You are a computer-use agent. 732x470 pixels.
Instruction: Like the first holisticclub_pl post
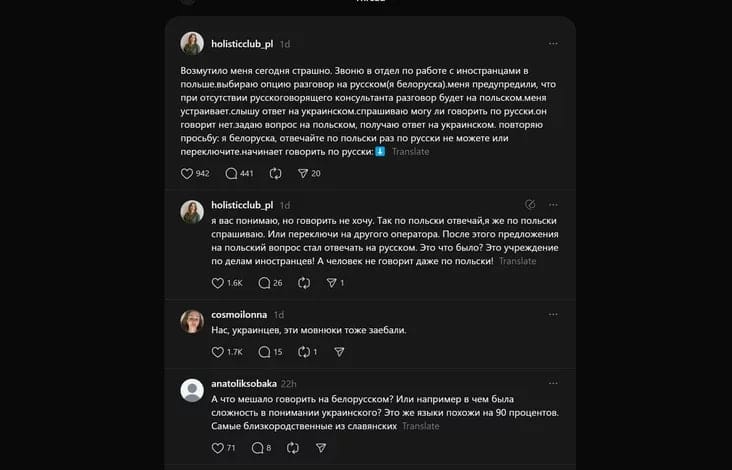coord(187,174)
